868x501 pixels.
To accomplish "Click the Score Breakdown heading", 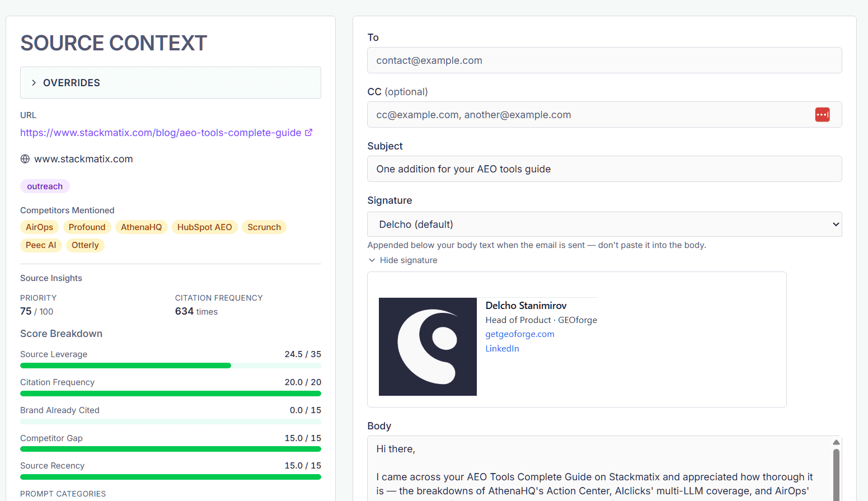I will tap(62, 334).
